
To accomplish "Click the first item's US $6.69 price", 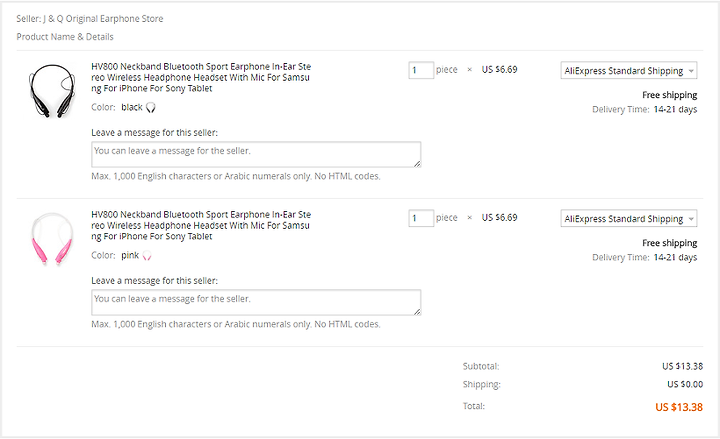I will point(500,69).
